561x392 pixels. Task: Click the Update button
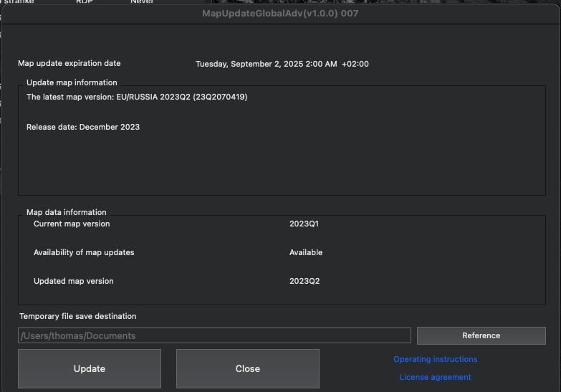coord(90,368)
